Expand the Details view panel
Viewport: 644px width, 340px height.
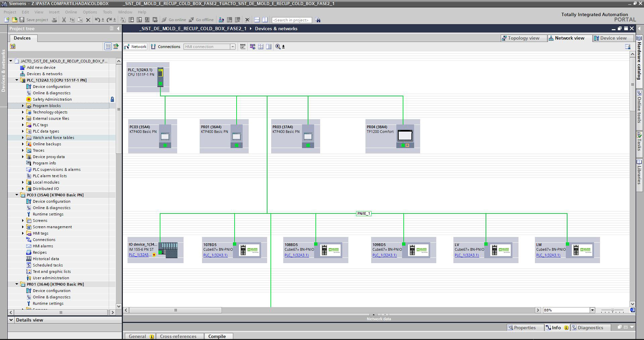tap(11, 320)
